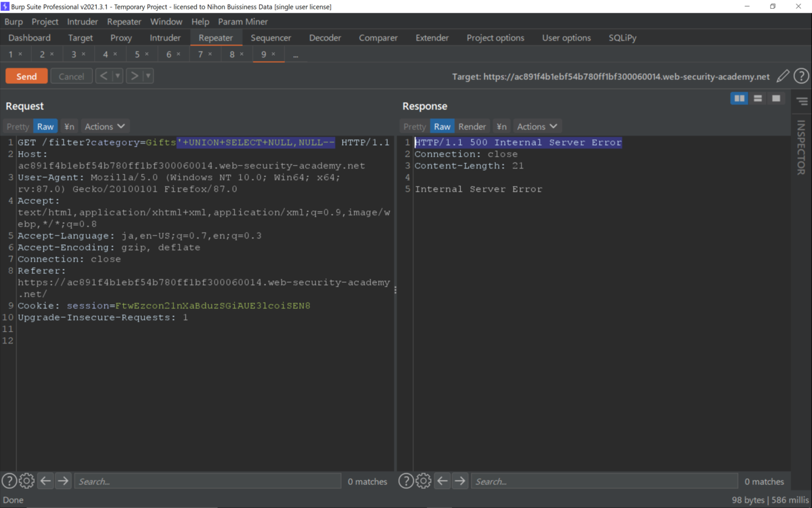Screen dimensions: 812x508
Task: Click the Request search input field
Action: click(x=208, y=482)
